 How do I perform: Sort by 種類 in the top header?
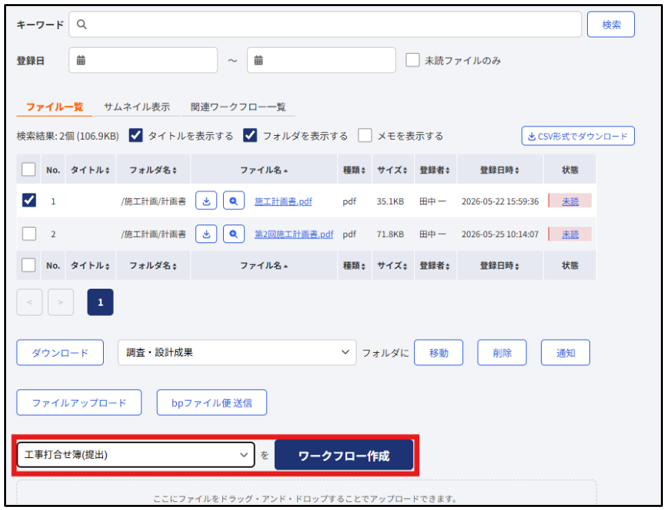pyautogui.click(x=354, y=170)
